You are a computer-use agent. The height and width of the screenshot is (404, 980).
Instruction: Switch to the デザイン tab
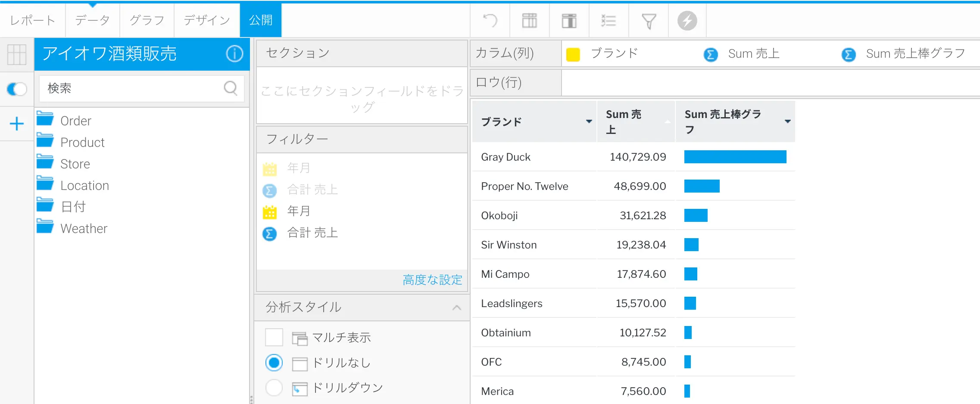[x=207, y=20]
